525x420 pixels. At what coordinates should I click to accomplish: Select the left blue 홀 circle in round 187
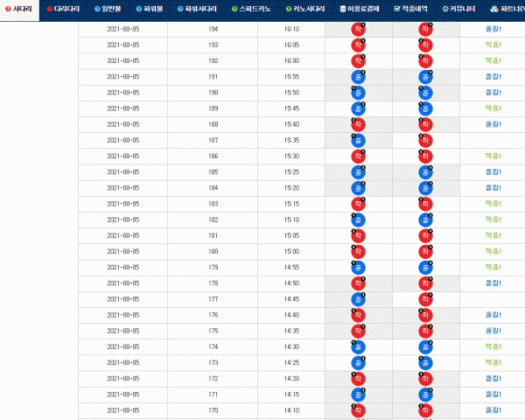(x=358, y=141)
